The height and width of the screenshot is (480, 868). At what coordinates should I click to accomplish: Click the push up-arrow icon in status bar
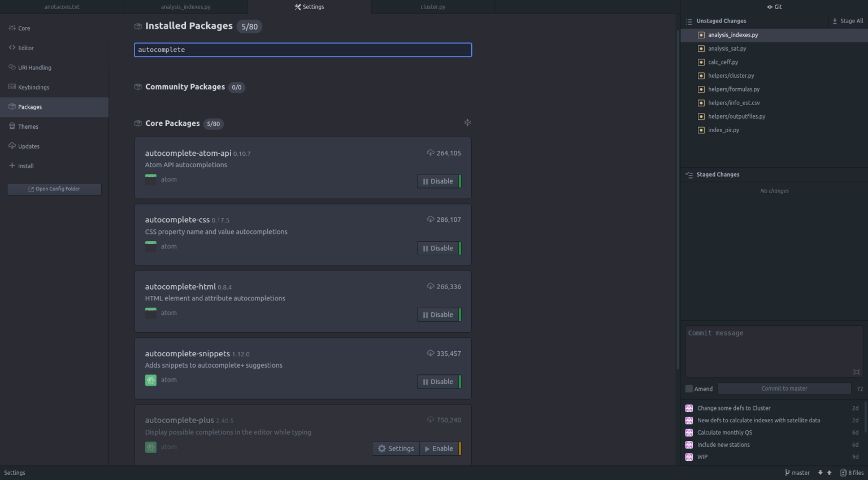pyautogui.click(x=829, y=473)
